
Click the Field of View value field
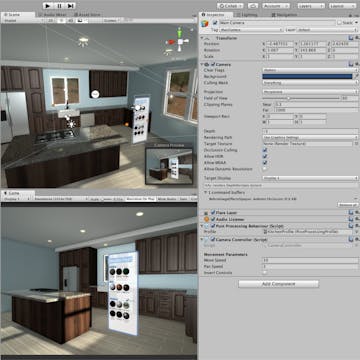(350, 98)
